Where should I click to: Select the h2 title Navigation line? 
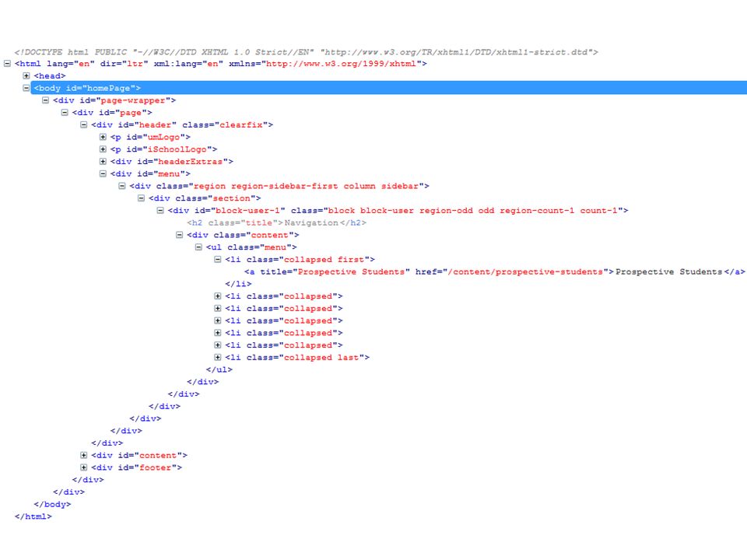pos(276,223)
